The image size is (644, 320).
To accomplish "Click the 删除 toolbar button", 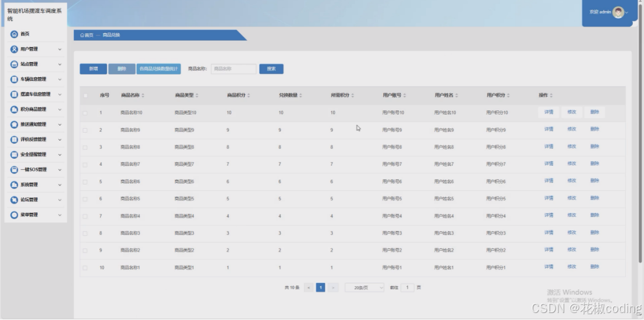I will point(122,69).
